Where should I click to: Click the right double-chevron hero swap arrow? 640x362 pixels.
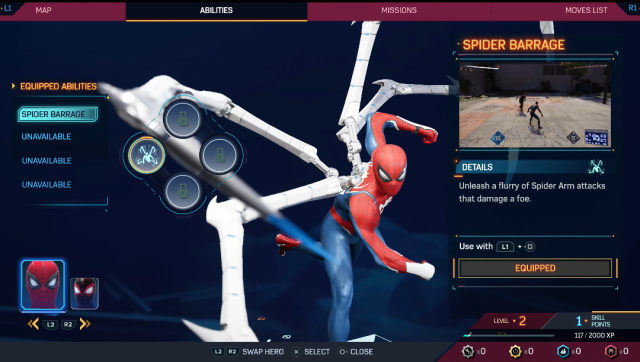[x=85, y=324]
